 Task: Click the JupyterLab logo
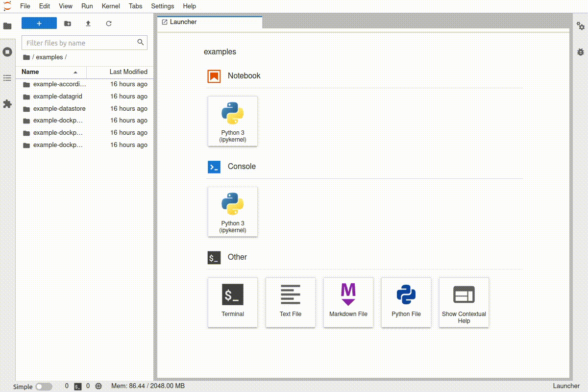point(7,6)
